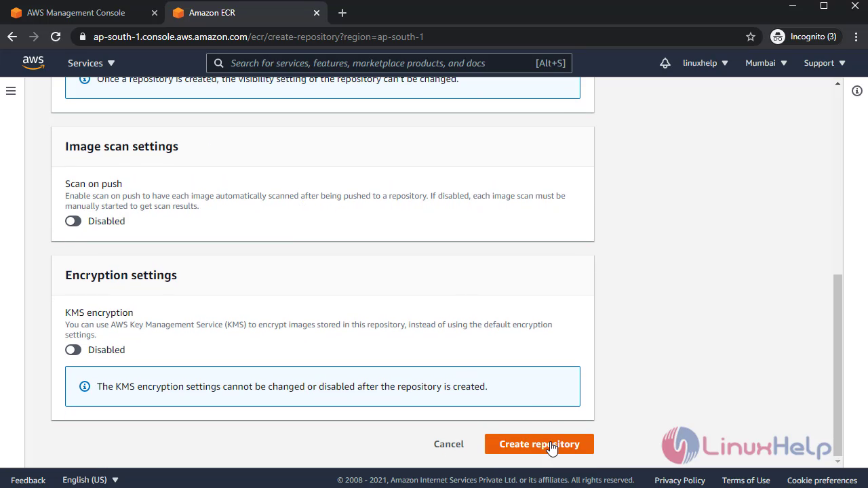Click the Image scan settings heading
Screen dimensions: 868x488
[121, 146]
